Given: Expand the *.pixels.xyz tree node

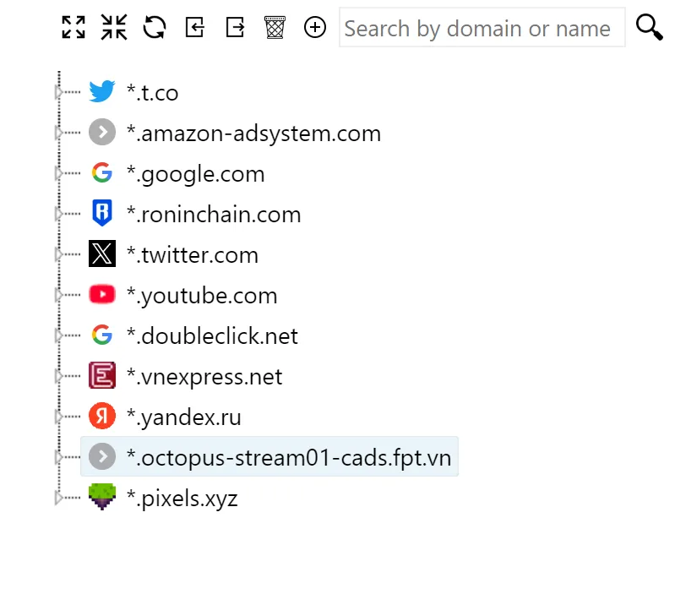Looking at the screenshot, I should click(x=58, y=499).
